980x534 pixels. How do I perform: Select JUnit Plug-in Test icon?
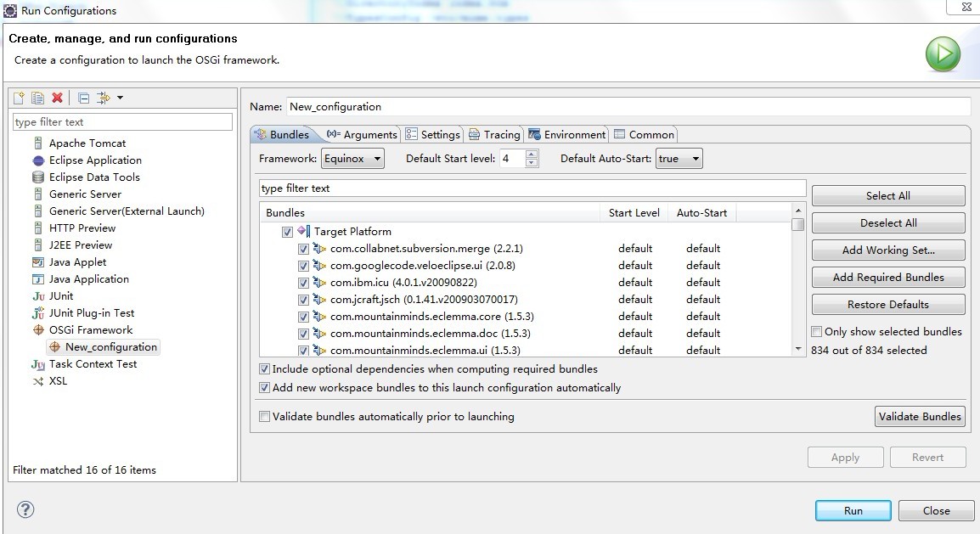38,313
